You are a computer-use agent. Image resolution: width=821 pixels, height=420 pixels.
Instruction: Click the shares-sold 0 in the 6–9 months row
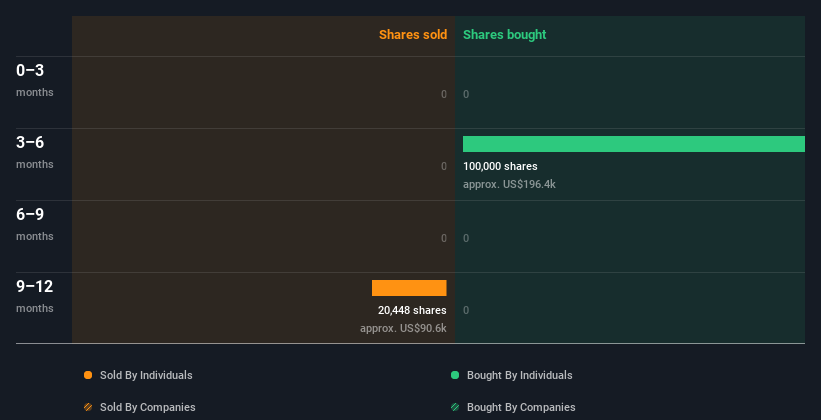tap(444, 238)
